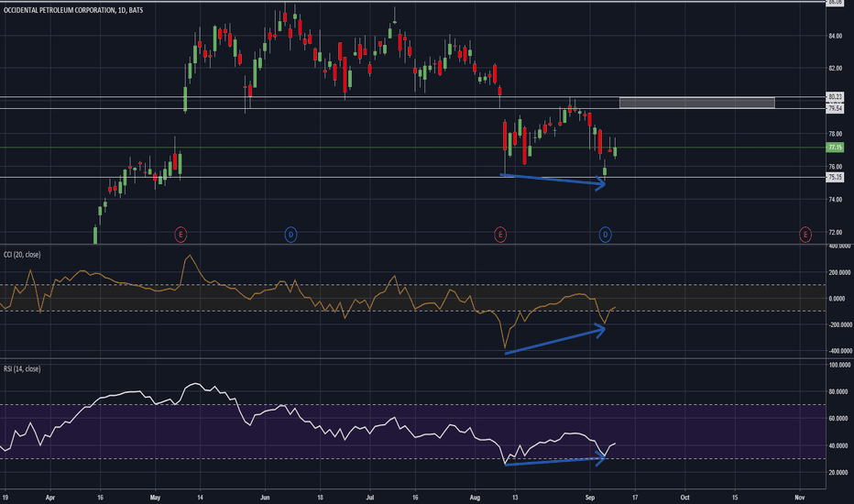Image resolution: width=854 pixels, height=504 pixels.
Task: Open the September dividend D marker
Action: coord(605,235)
